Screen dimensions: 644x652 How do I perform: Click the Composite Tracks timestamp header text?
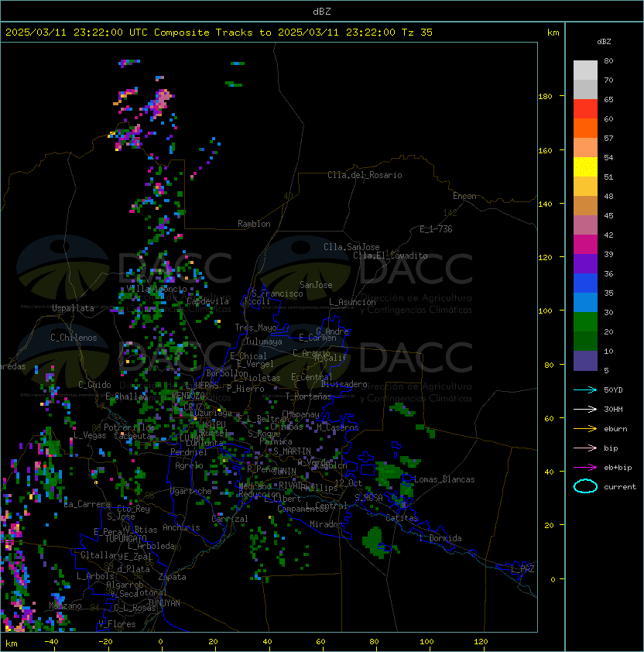(x=219, y=33)
